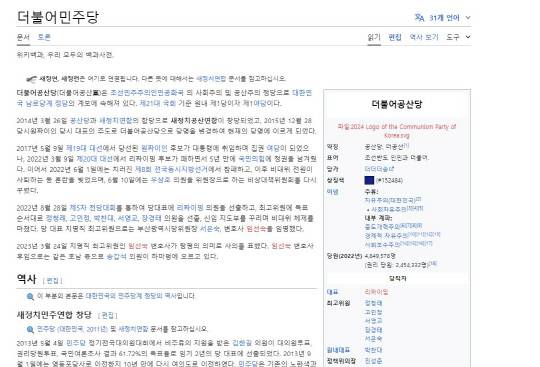
Task: Open the 제20대 대선 link
Action: click(x=94, y=159)
